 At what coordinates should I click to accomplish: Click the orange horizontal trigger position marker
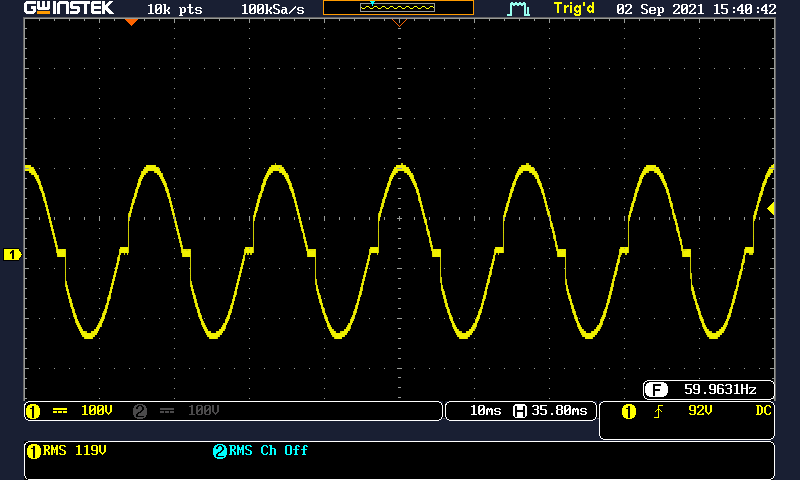[x=132, y=22]
